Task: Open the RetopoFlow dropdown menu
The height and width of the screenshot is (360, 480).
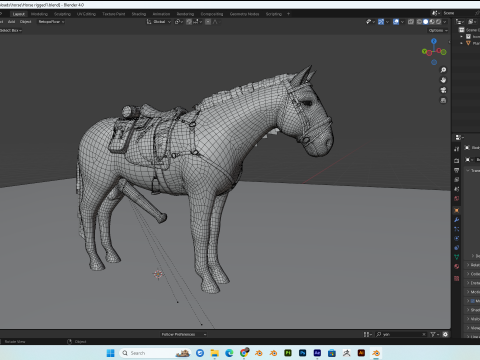Action: (x=51, y=22)
